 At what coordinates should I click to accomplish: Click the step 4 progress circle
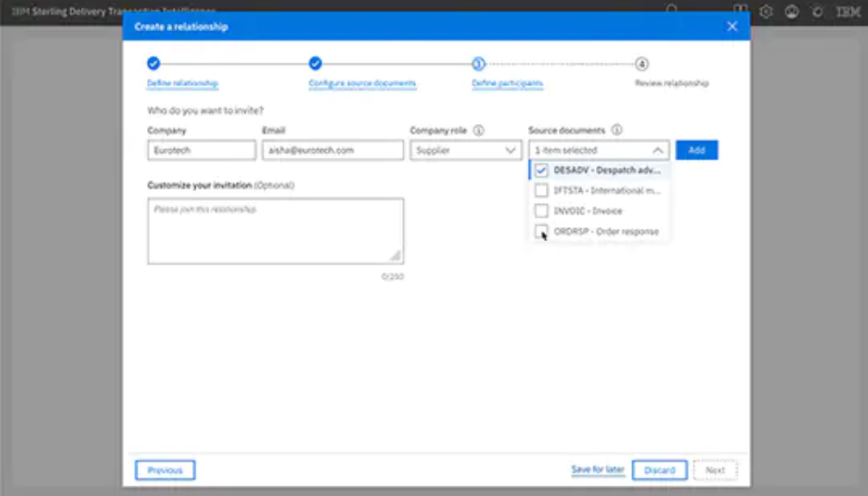click(641, 64)
